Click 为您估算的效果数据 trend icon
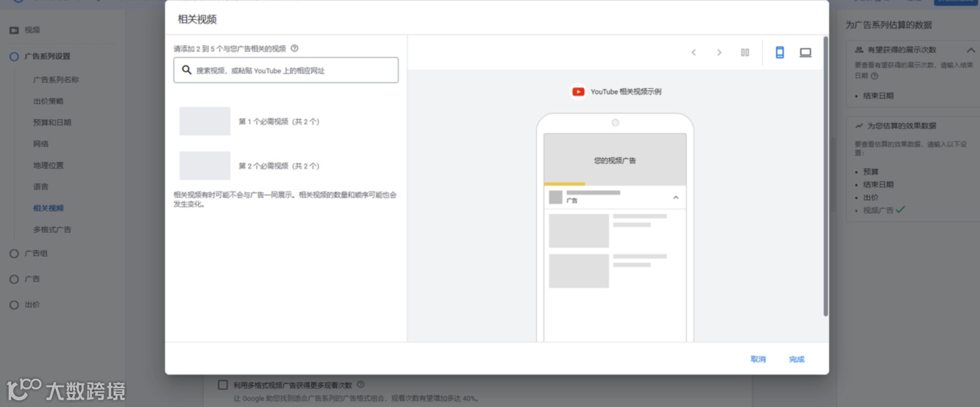980x407 pixels. pos(859,126)
